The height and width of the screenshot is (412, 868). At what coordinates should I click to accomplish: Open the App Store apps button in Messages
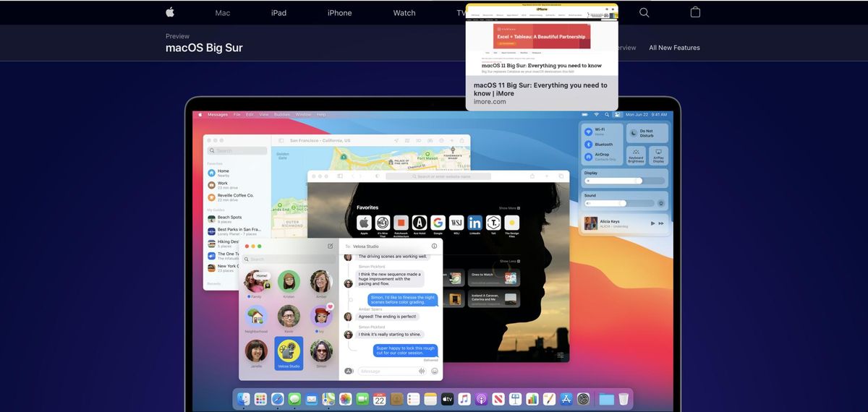(349, 371)
